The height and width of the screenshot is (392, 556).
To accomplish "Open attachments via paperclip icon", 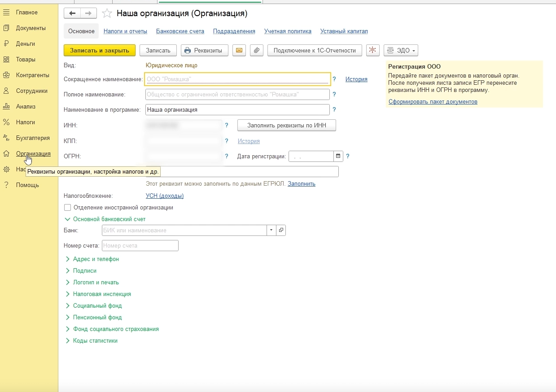I will [256, 50].
